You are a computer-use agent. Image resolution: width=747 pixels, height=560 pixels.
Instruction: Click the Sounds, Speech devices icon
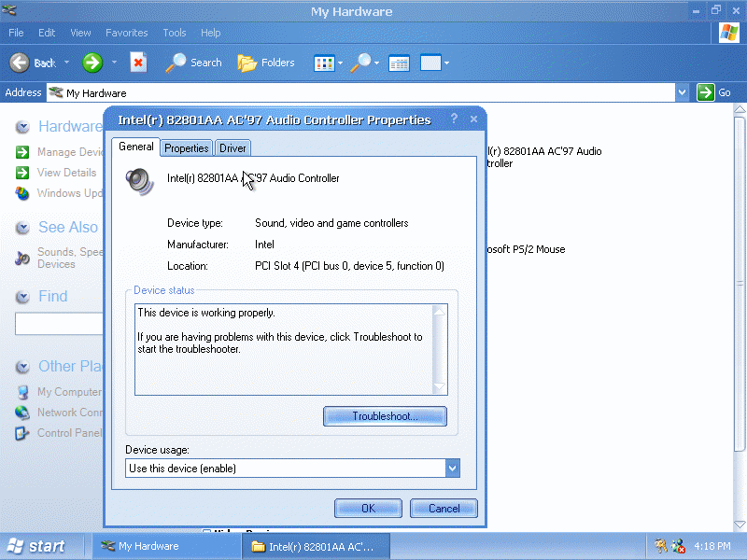[x=22, y=258]
